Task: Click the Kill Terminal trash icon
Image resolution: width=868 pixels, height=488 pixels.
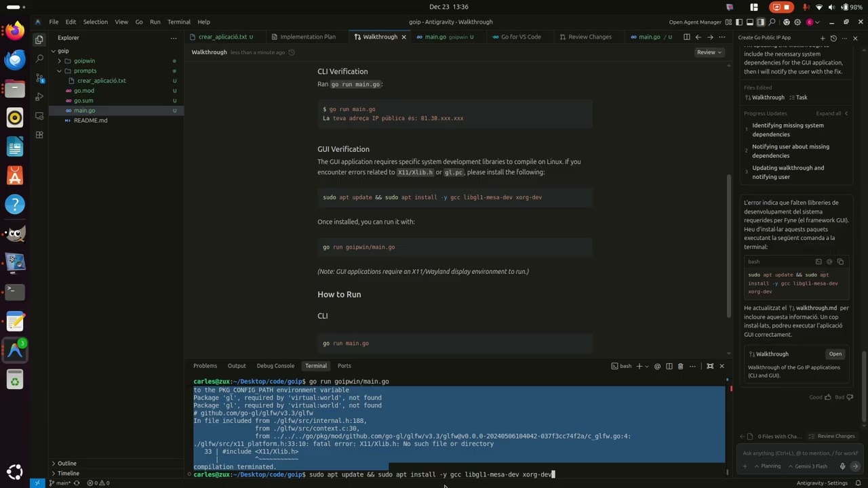Action: [x=681, y=366]
